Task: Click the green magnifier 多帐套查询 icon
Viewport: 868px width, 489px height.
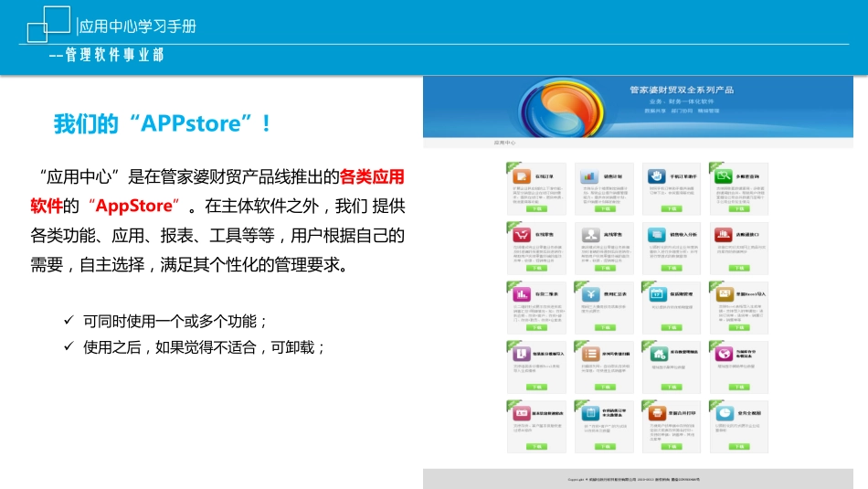Action: click(x=724, y=176)
